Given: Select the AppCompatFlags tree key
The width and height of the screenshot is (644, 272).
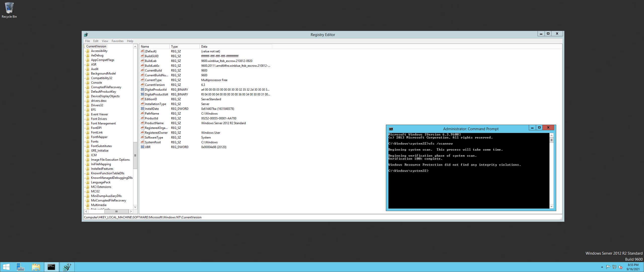Looking at the screenshot, I should pyautogui.click(x=103, y=60).
